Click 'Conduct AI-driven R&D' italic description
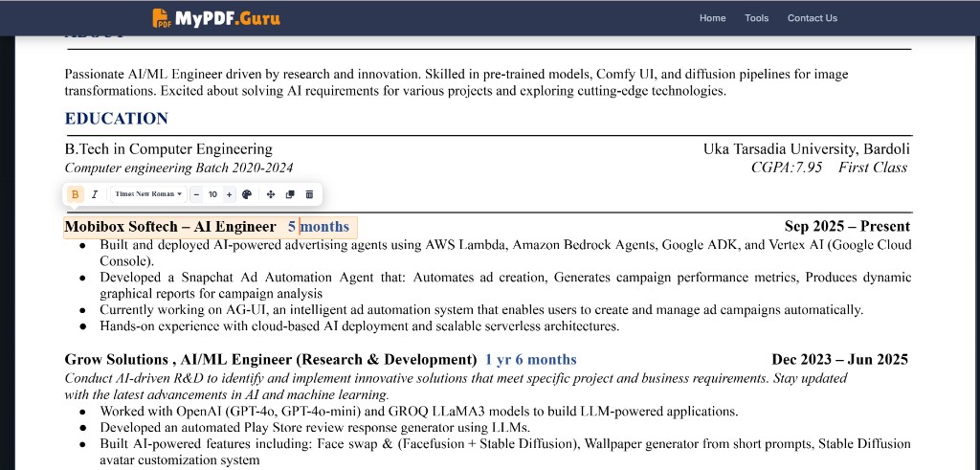980x470 pixels. pos(457,387)
